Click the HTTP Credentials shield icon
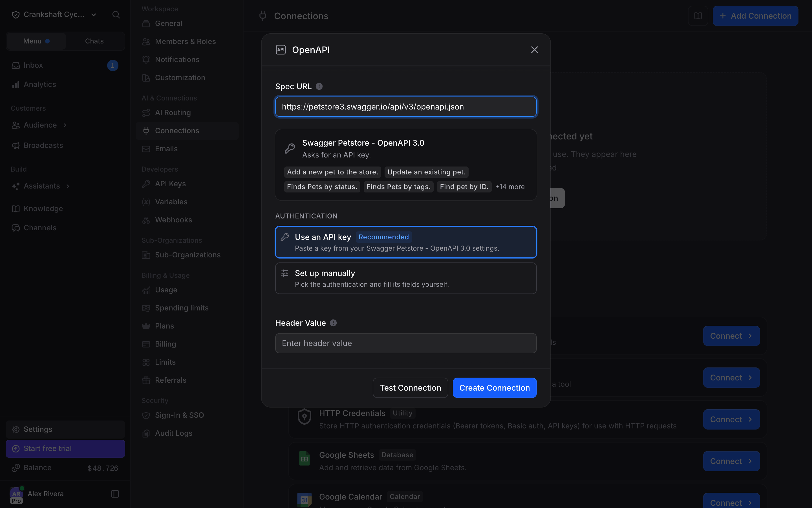 point(304,417)
